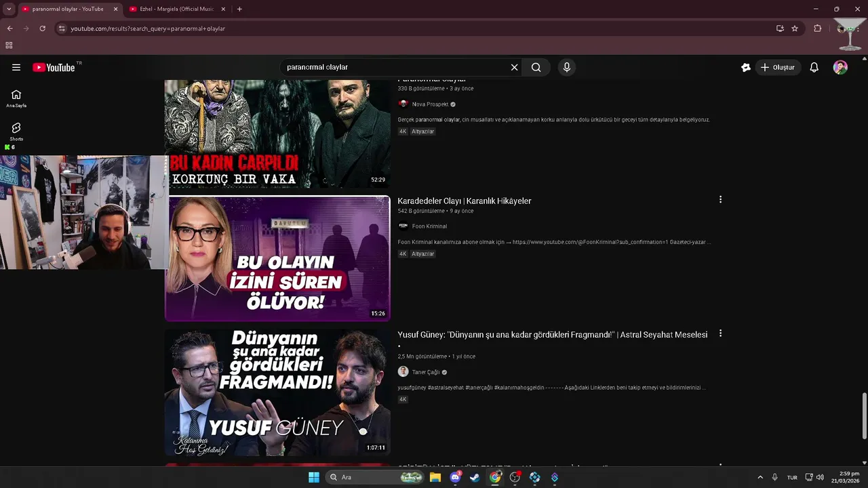Go to Ana Sayfa in sidebar
The height and width of the screenshot is (488, 868).
point(16,98)
